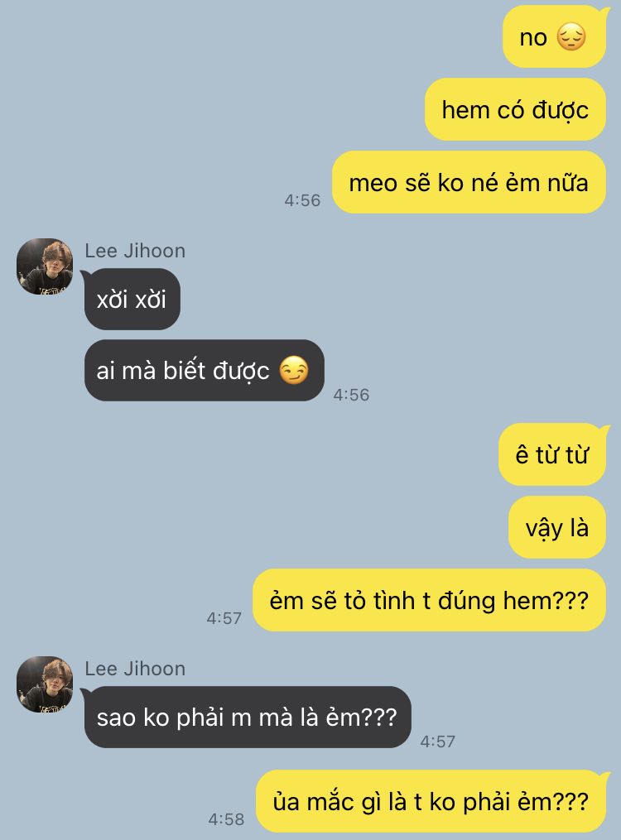The image size is (621, 840).
Task: Tap the smirking emoji in gray bubble
Action: click(294, 370)
